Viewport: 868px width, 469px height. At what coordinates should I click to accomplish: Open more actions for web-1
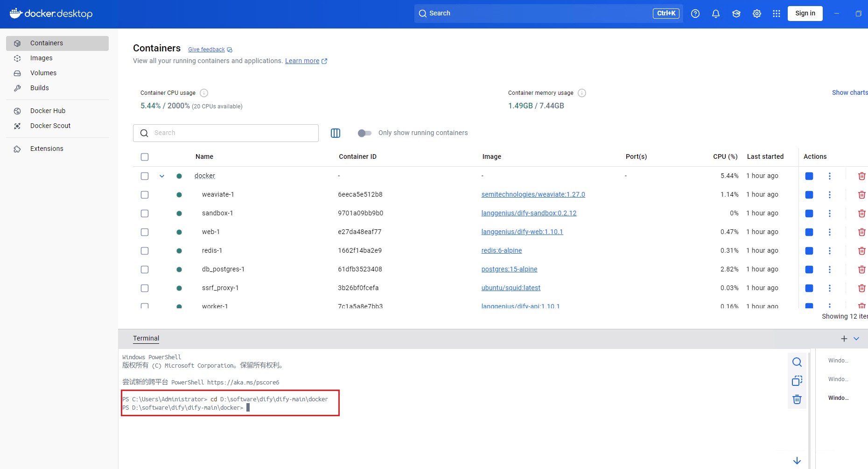coord(830,232)
